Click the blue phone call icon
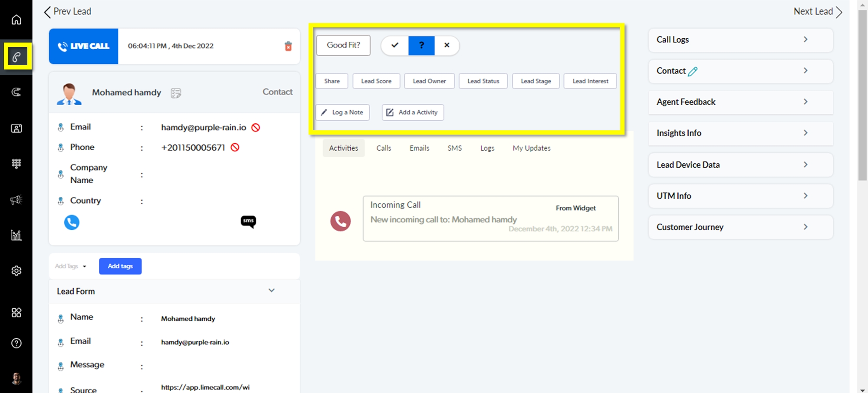The width and height of the screenshot is (868, 393). (72, 222)
